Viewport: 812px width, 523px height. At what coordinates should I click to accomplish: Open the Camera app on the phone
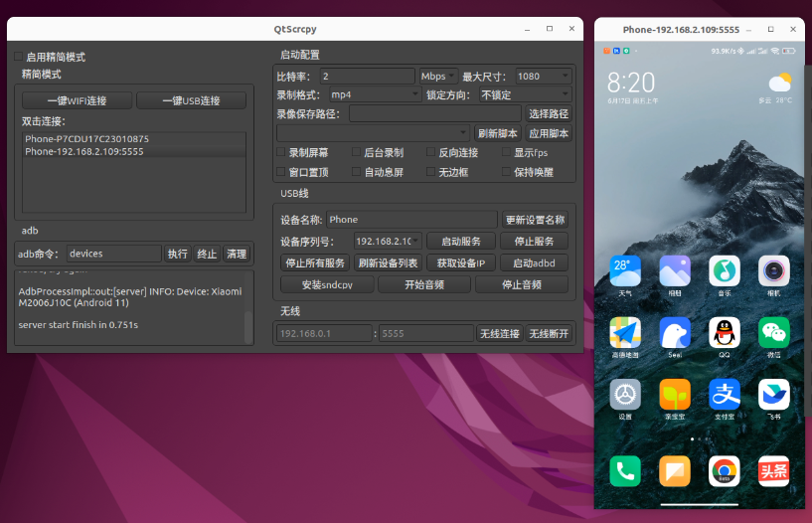tap(773, 270)
